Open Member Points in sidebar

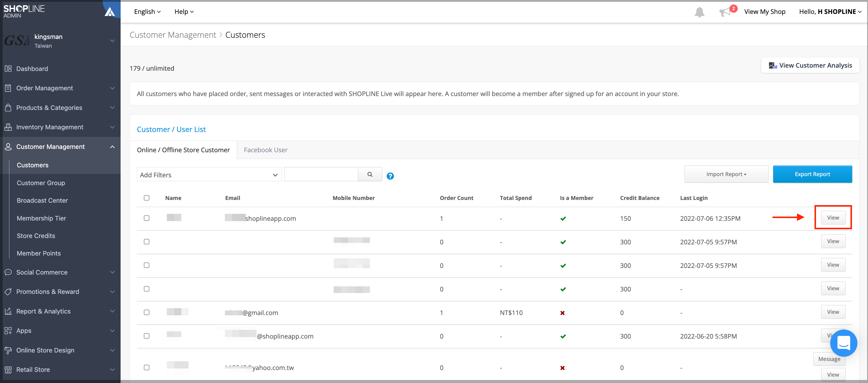coord(39,253)
